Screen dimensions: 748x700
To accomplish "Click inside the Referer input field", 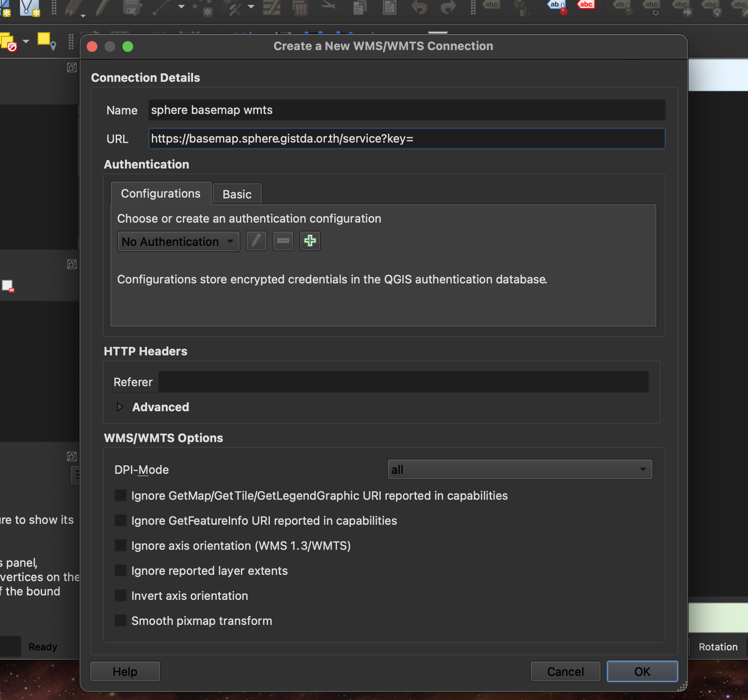I will click(x=402, y=382).
